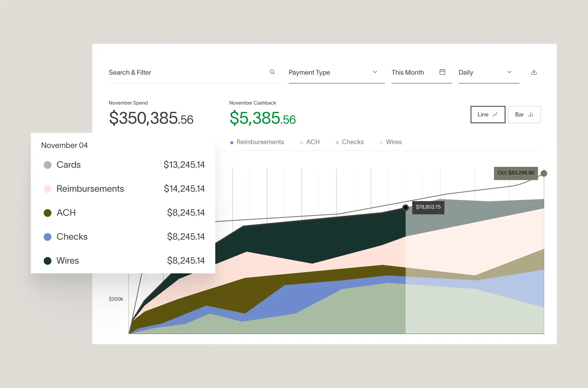
Task: Toggle Checks series in chart legend
Action: tap(350, 142)
